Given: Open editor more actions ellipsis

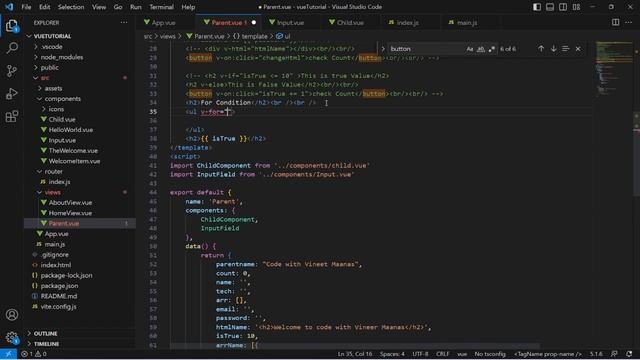Looking at the screenshot, I should (628, 22).
